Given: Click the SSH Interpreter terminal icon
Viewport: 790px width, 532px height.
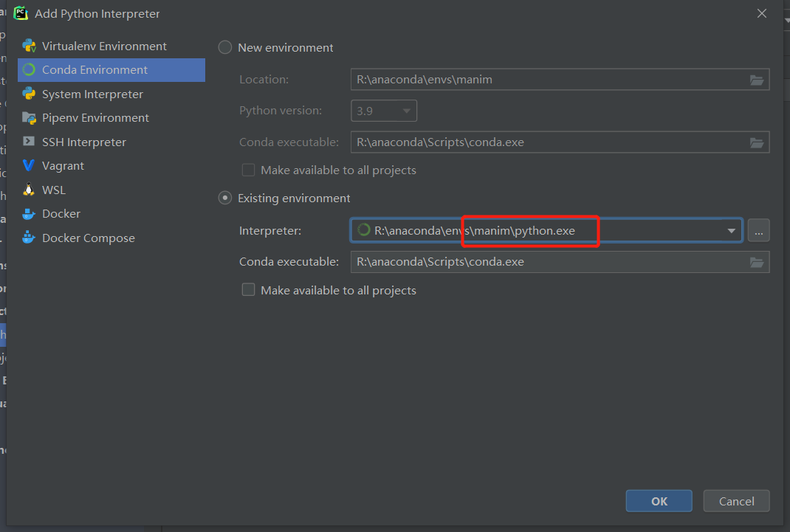Looking at the screenshot, I should (29, 142).
